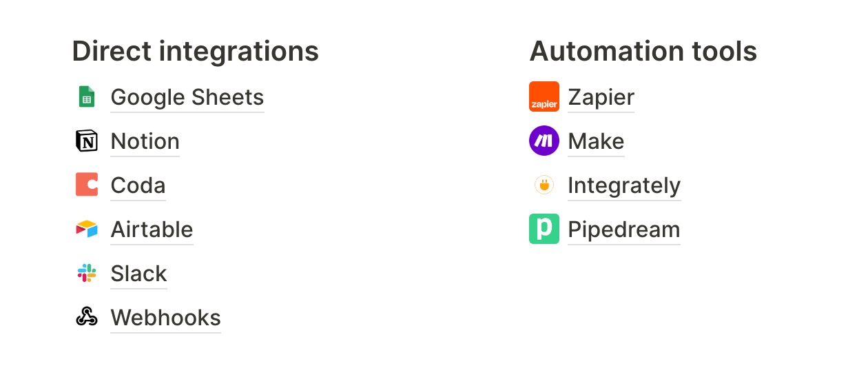Viewport: 868px width, 368px height.
Task: Click the Airtable logo icon
Action: click(86, 229)
